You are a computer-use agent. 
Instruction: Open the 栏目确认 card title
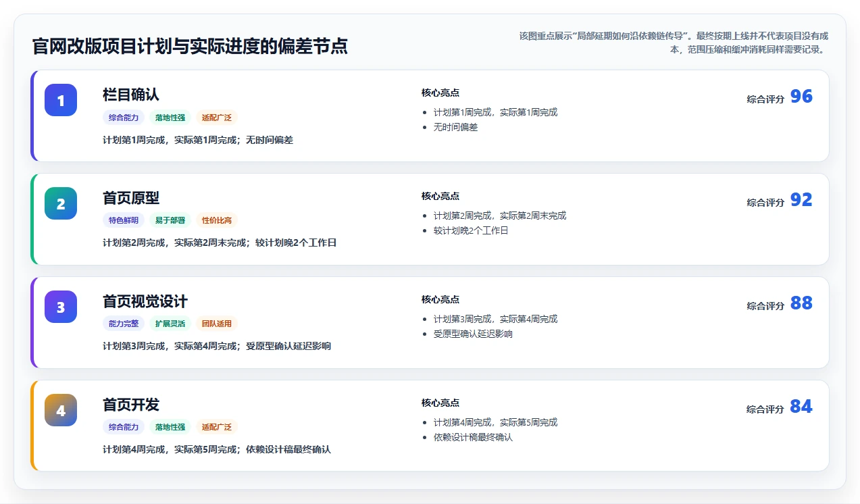point(131,95)
